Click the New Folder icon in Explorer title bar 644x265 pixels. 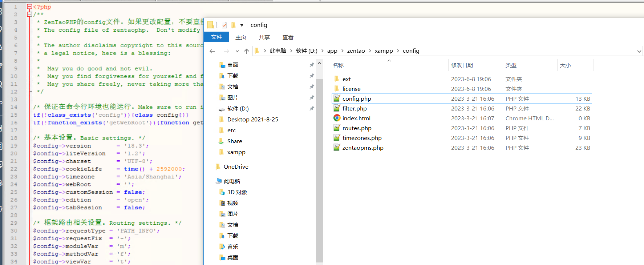point(233,25)
